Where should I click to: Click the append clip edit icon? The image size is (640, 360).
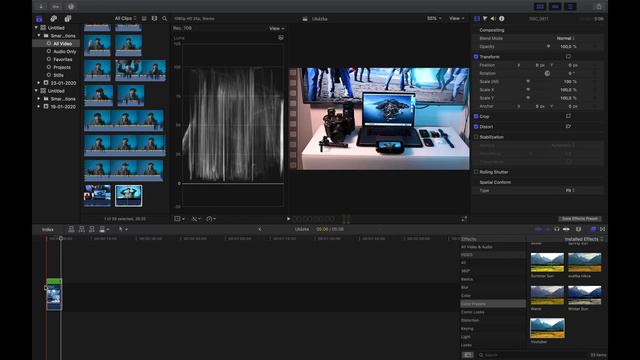[x=92, y=229]
